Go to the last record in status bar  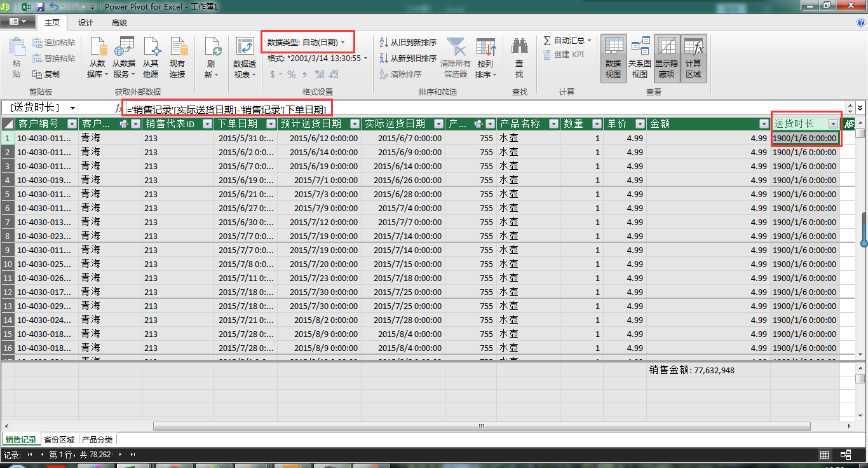click(x=132, y=455)
